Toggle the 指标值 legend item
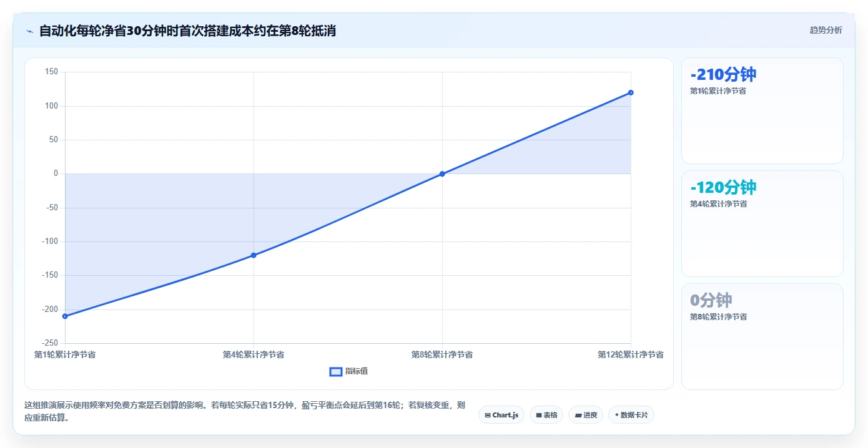The width and height of the screenshot is (868, 448). point(349,371)
